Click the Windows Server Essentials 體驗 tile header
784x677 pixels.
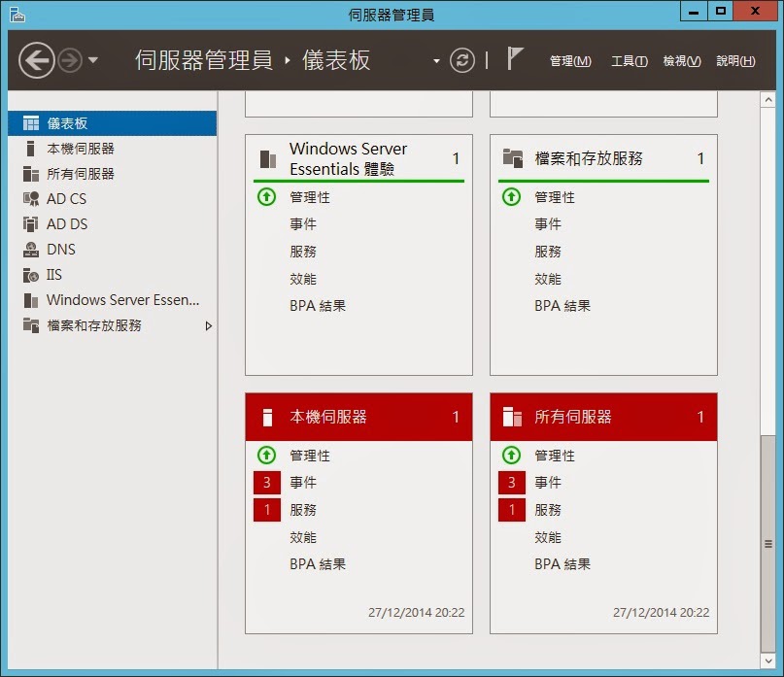click(x=358, y=158)
